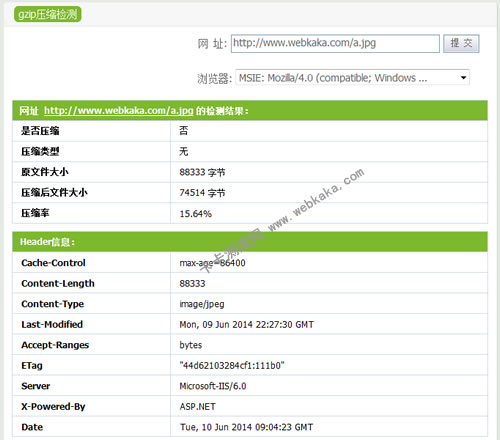Select the 压缩类型 row label
The image size is (500, 440).
click(40, 152)
